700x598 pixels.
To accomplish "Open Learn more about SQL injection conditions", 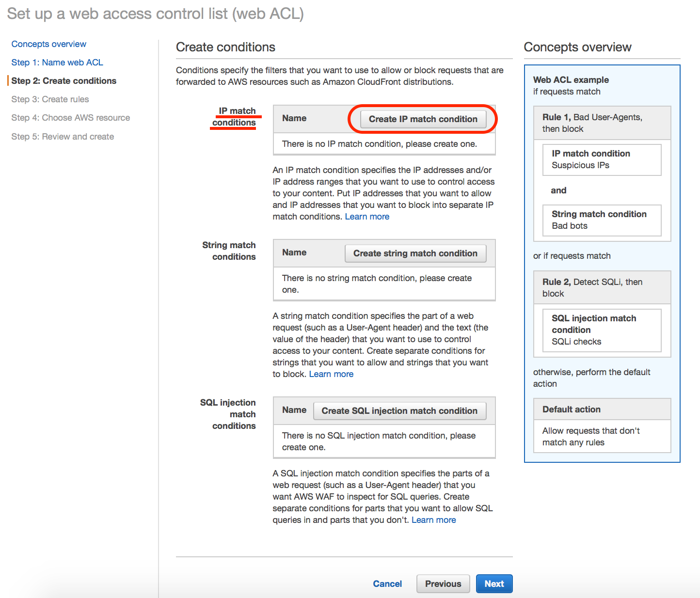I will 433,519.
